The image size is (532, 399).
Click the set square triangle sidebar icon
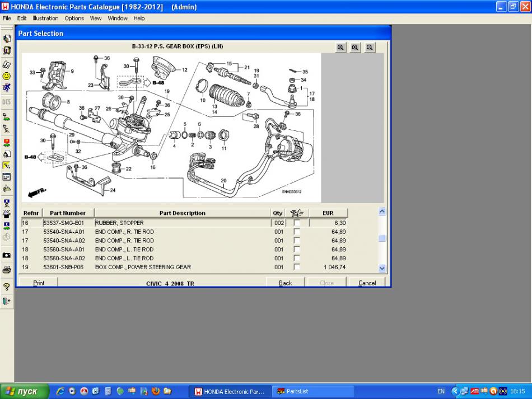click(7, 189)
